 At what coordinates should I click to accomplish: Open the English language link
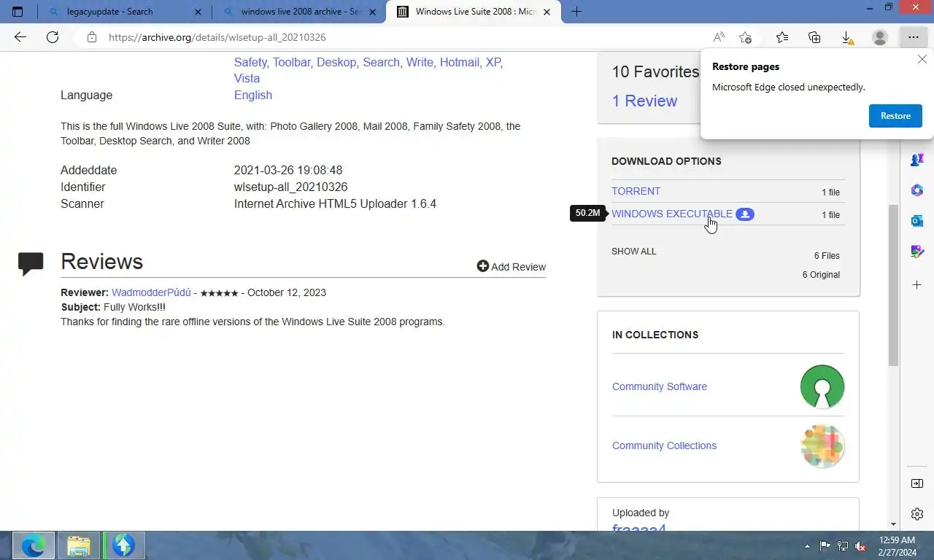point(253,95)
